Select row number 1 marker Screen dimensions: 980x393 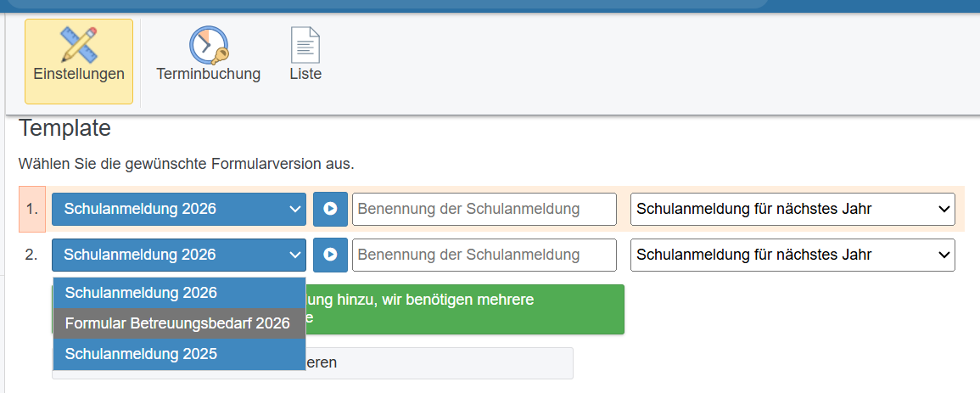coord(31,209)
